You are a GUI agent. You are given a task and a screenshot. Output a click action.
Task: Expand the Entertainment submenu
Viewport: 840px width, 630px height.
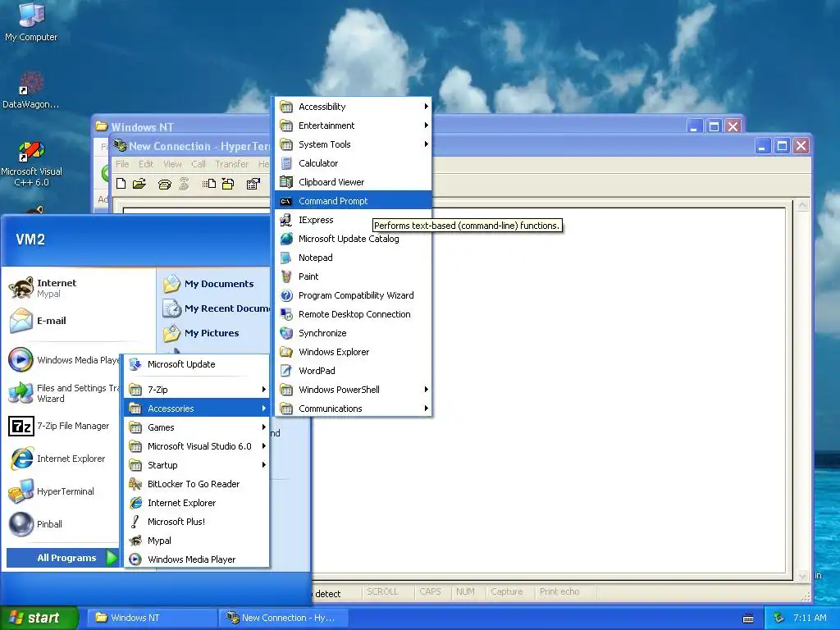click(x=353, y=126)
